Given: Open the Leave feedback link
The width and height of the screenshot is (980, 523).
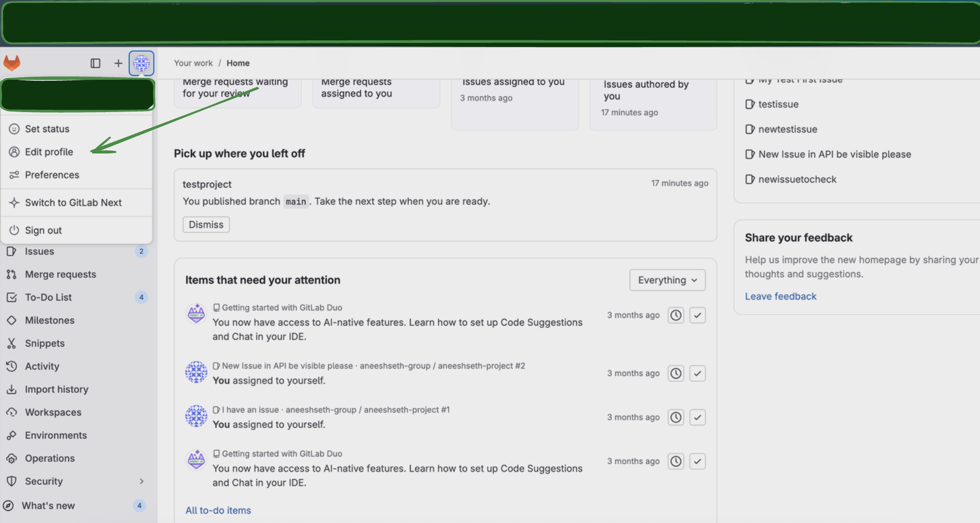Looking at the screenshot, I should 780,296.
